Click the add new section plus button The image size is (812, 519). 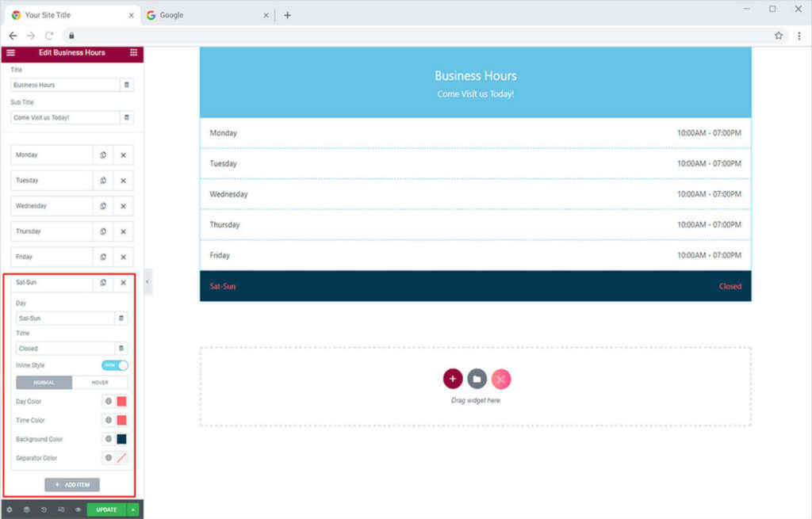click(x=453, y=379)
